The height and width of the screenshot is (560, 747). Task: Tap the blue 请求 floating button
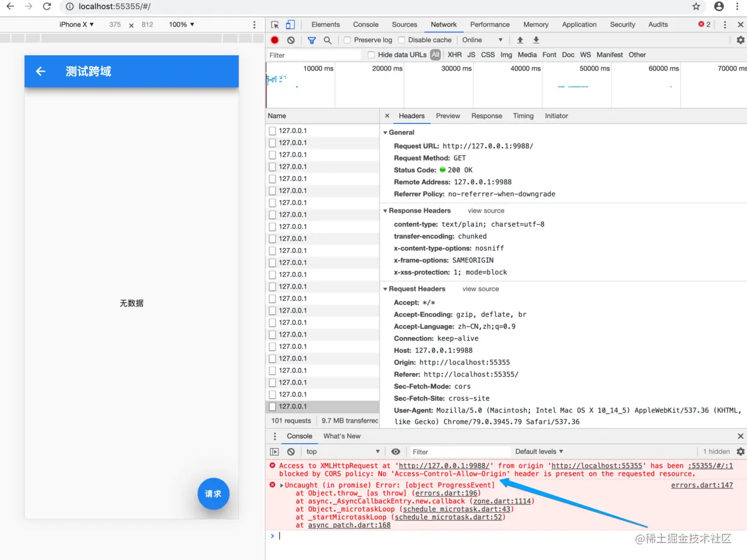click(213, 494)
